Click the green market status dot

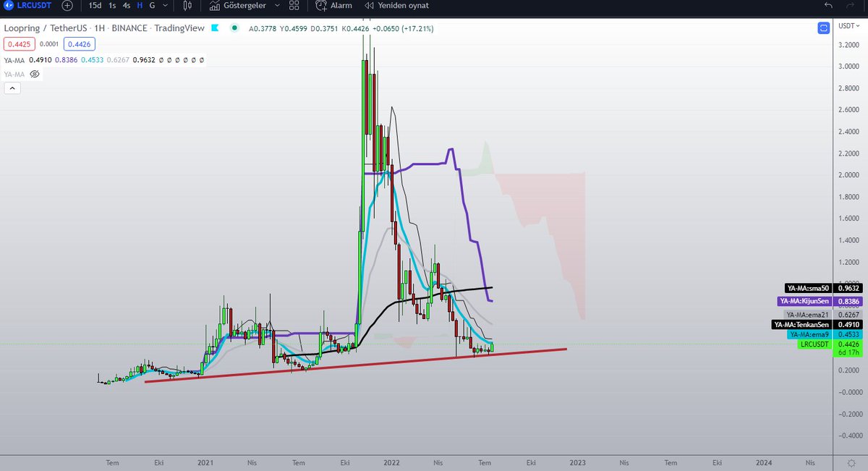[234, 29]
